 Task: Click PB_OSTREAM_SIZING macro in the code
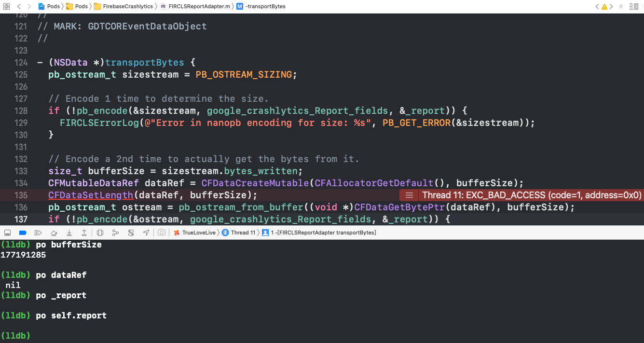point(244,74)
